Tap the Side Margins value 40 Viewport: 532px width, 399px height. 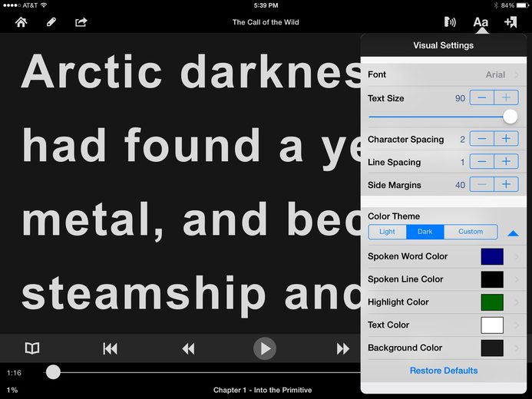tap(460, 185)
